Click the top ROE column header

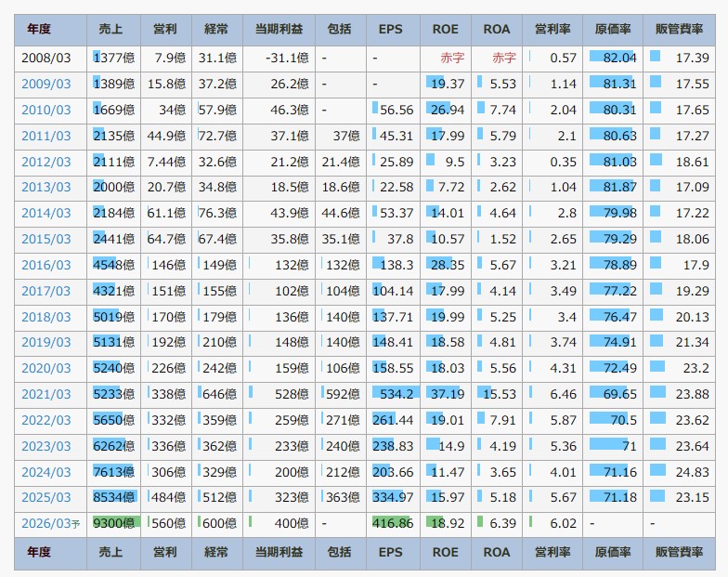[446, 30]
